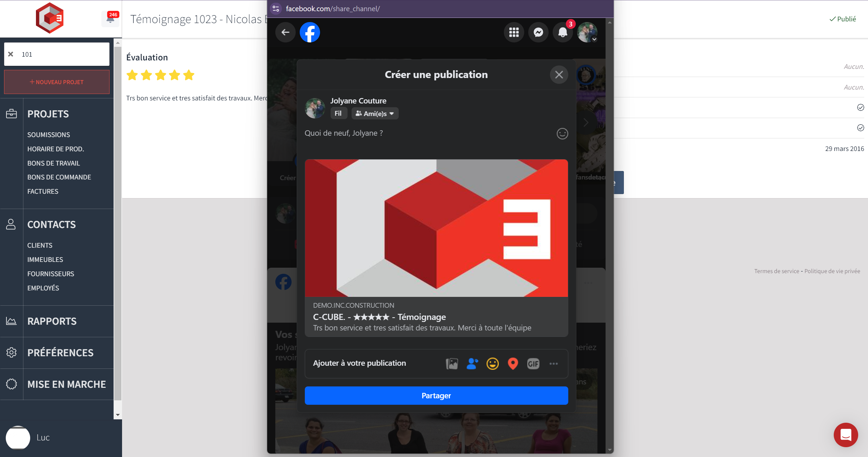
Task: Open the site info icon in address bar
Action: point(276,8)
